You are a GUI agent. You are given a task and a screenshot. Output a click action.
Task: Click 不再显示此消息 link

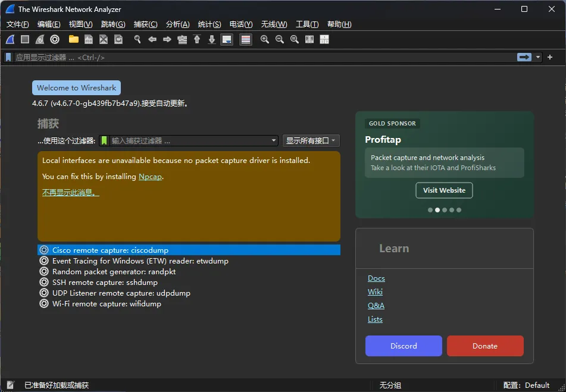(70, 193)
